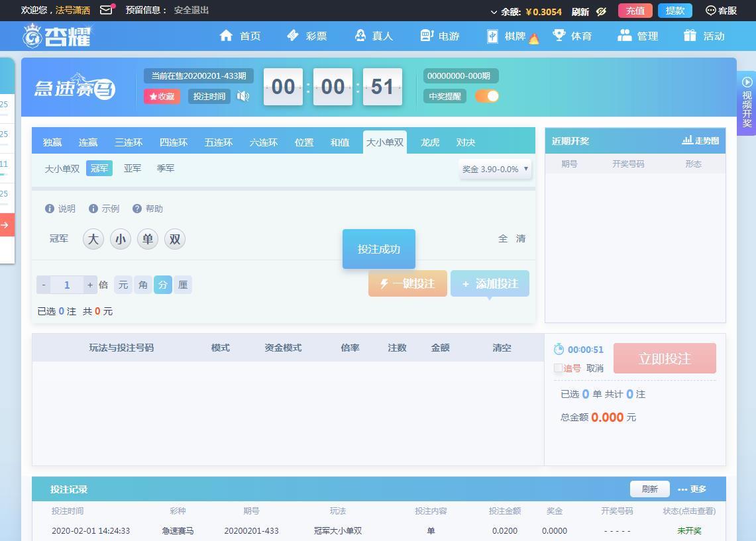
Task: Open the 奖金 3.90-0.0% dropdown
Action: [x=495, y=169]
